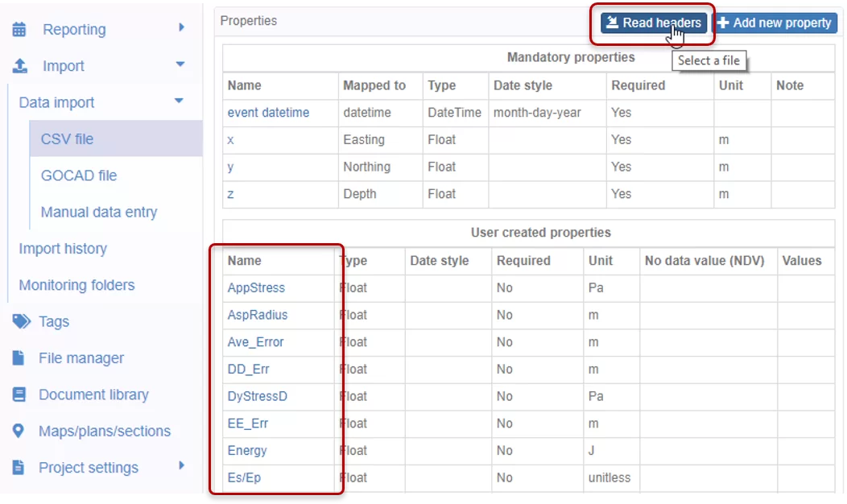847x504 pixels.
Task: Expand the Reporting submenu arrow
Action: (x=181, y=28)
